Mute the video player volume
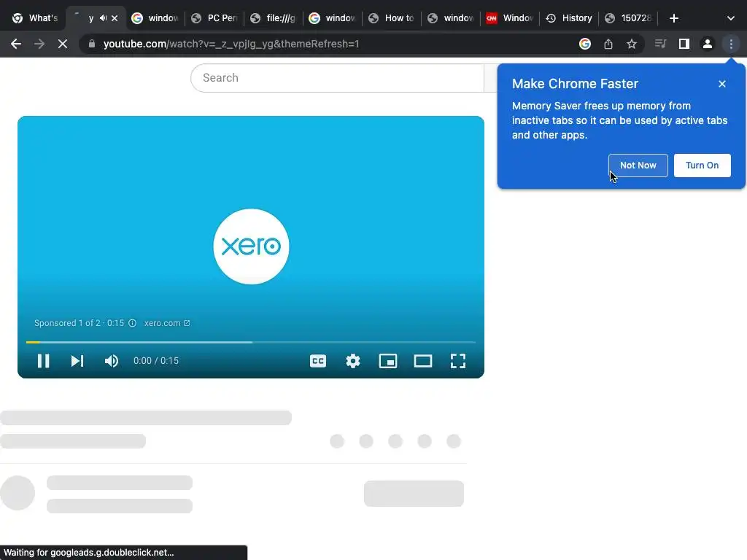The height and width of the screenshot is (560, 747). pyautogui.click(x=112, y=361)
